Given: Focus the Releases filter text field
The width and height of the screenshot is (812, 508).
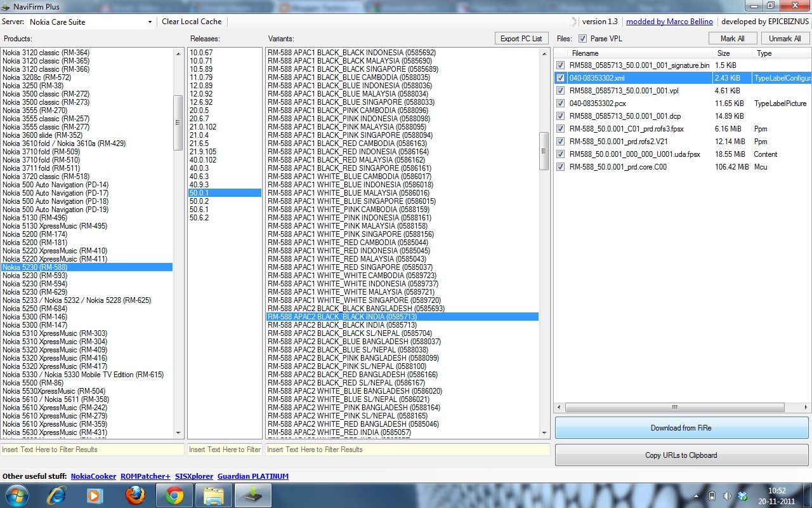Looking at the screenshot, I should pyautogui.click(x=225, y=450).
